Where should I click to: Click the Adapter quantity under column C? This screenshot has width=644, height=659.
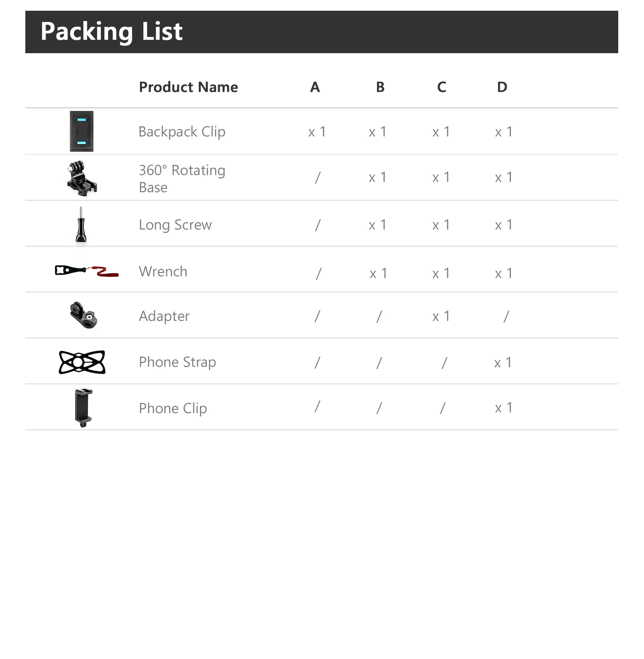click(441, 316)
